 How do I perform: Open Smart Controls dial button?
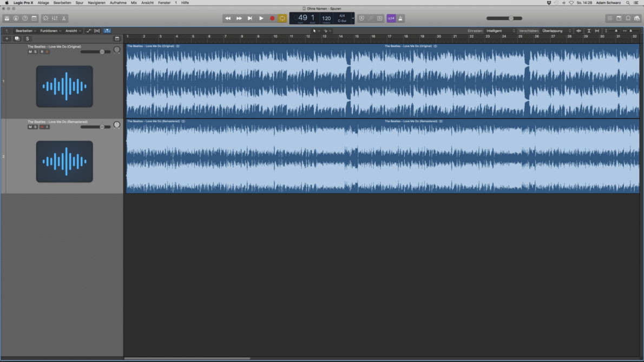[x=45, y=18]
